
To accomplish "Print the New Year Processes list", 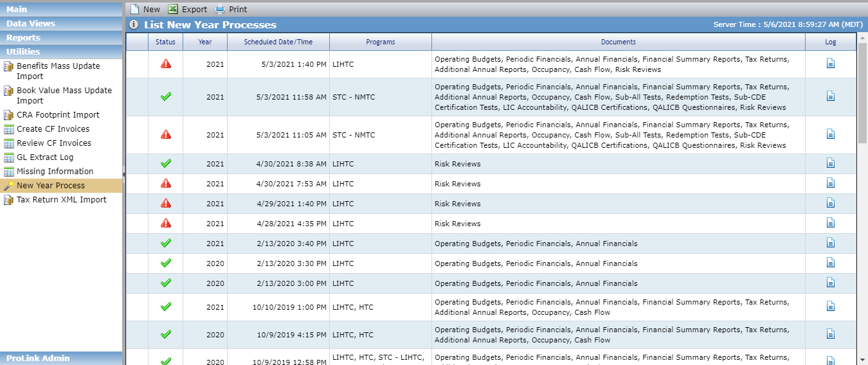I will point(230,9).
